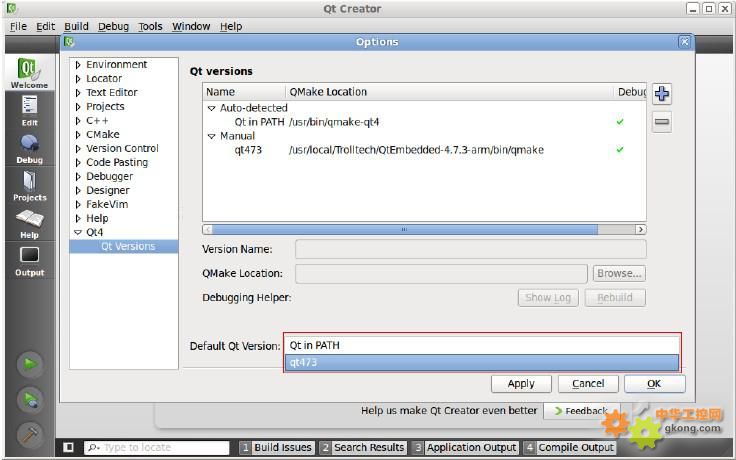This screenshot has height=460, width=736.
Task: Select Qt in PATH default version option
Action: tap(482, 345)
